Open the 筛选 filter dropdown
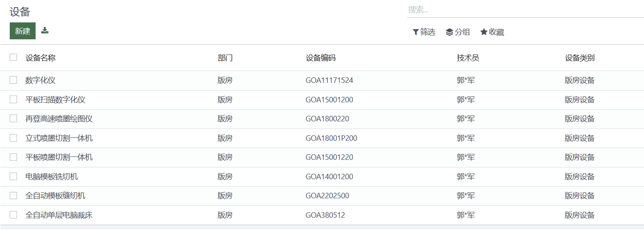This screenshot has width=644, height=230. click(424, 32)
